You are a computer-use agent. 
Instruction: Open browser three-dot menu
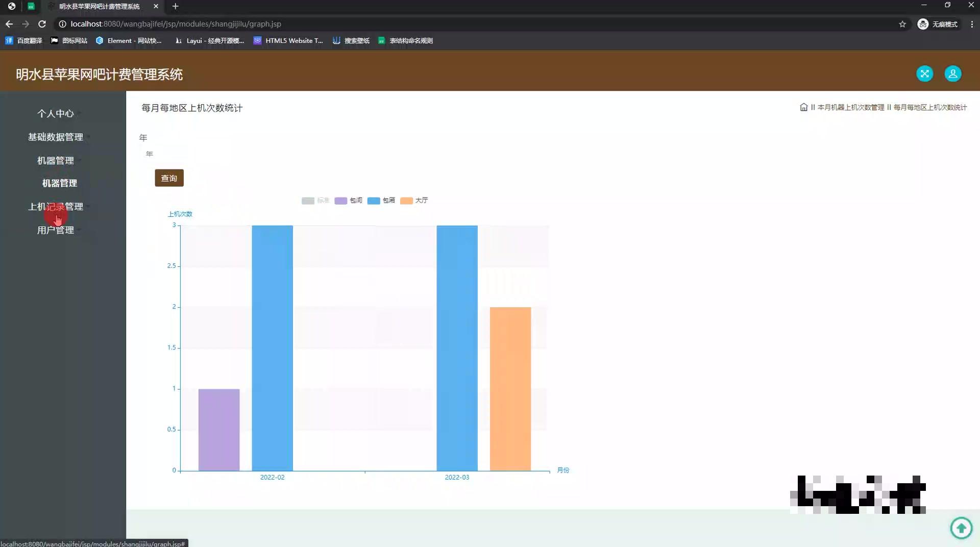pyautogui.click(x=972, y=24)
